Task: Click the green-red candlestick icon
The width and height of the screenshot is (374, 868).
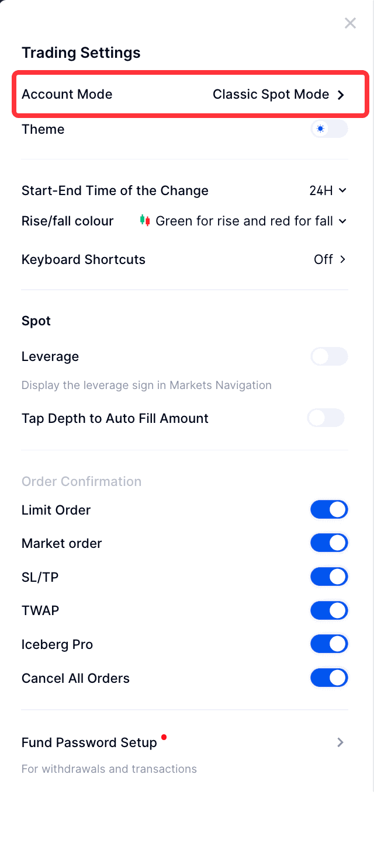Action: (145, 220)
